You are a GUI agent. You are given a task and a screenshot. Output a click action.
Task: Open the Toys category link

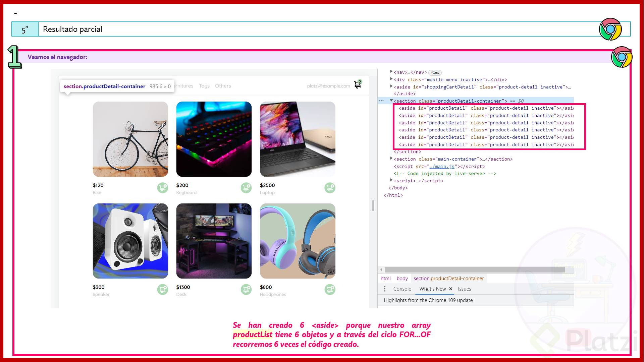pyautogui.click(x=204, y=86)
